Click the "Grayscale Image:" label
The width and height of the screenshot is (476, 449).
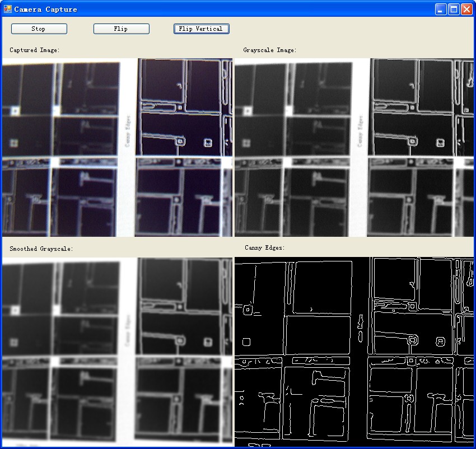(269, 50)
